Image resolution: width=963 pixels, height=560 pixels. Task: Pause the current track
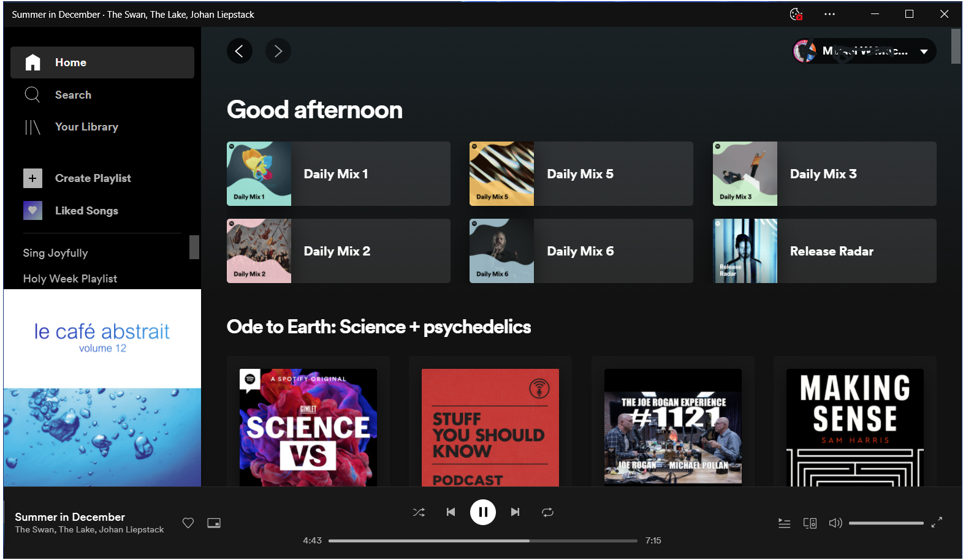click(x=483, y=512)
